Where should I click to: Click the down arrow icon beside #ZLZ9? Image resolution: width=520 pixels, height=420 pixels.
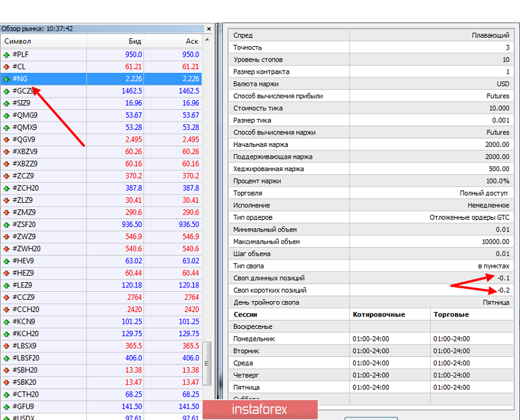tap(6, 200)
